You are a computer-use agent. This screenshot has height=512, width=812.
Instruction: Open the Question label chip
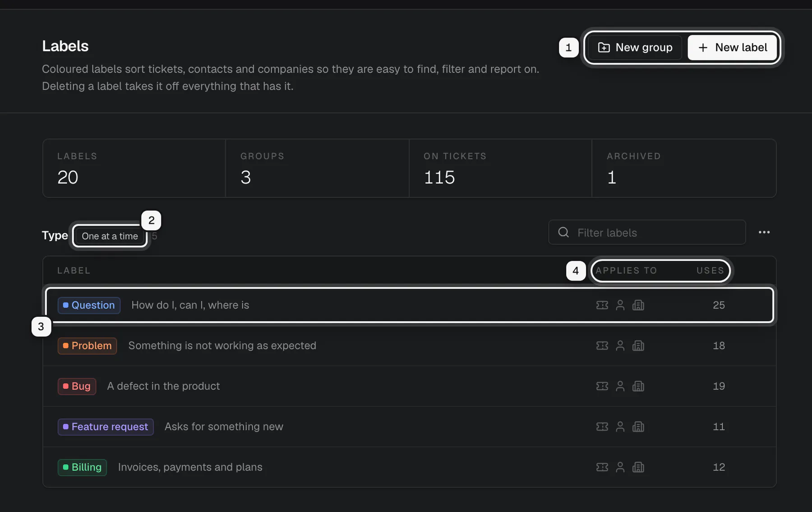89,305
